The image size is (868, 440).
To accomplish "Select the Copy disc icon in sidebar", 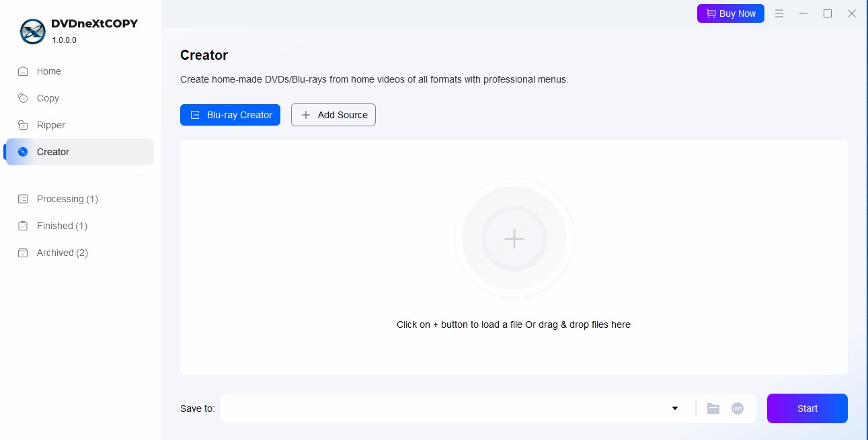I will point(24,98).
